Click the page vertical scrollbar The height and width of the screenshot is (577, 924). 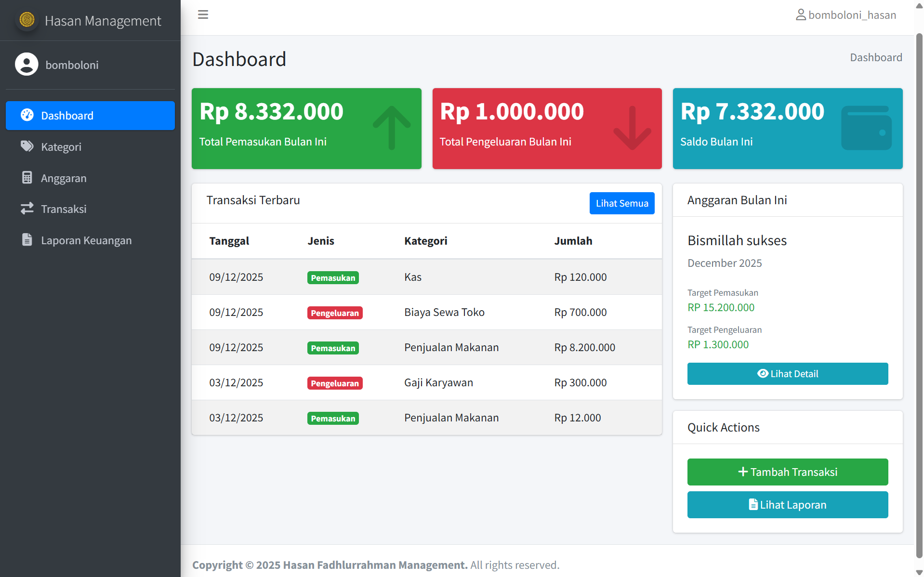tap(919, 289)
